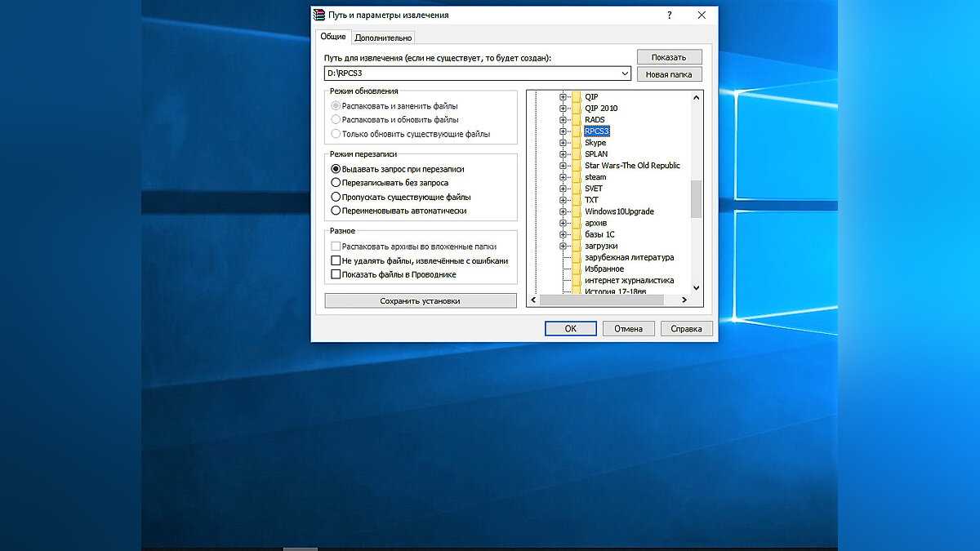Screen dimensions: 980x551
Task: Select "Перезаписывать без запроса" radio option
Action: coord(336,183)
